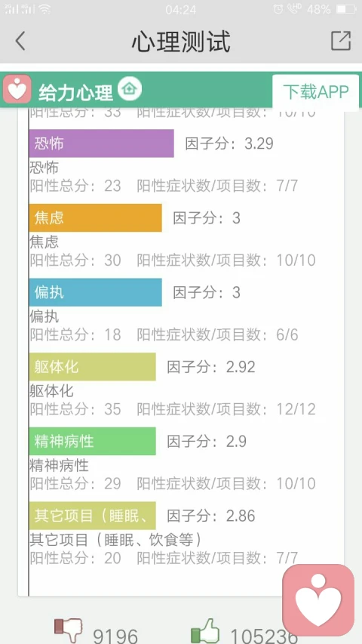Tap the back arrow in header
362x644 pixels.
click(20, 41)
